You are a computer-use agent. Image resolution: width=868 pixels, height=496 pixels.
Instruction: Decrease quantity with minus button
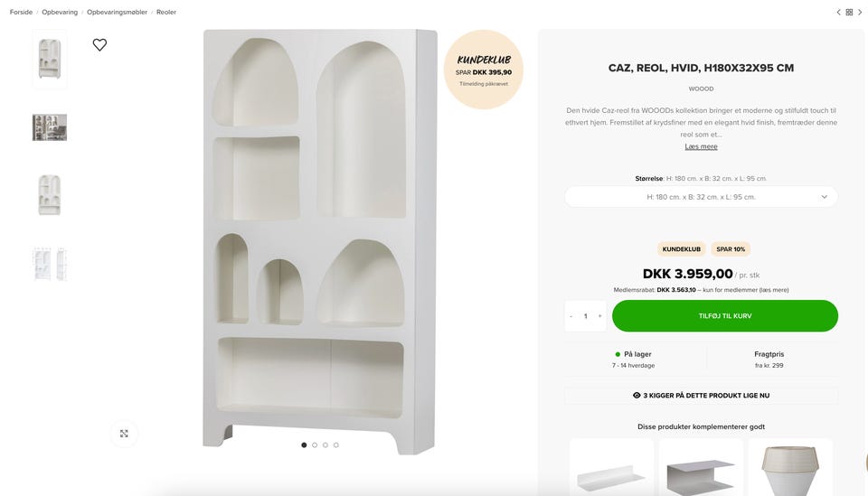click(x=571, y=316)
